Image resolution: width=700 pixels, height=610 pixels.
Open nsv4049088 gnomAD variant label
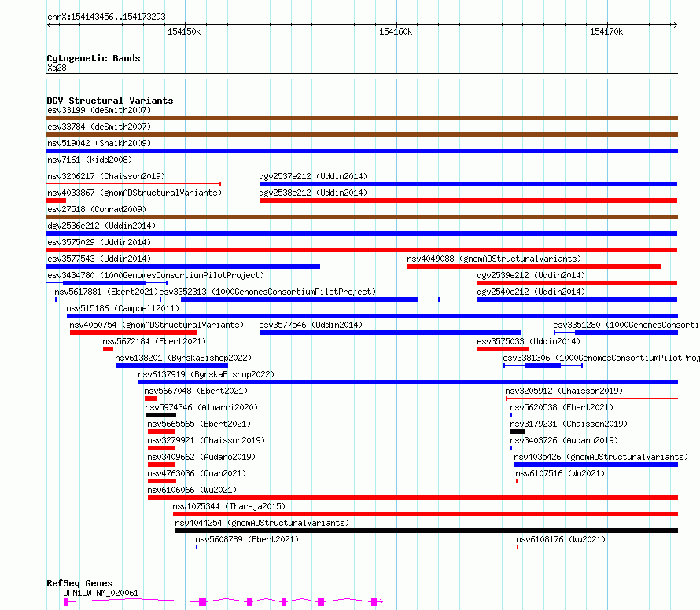click(494, 259)
